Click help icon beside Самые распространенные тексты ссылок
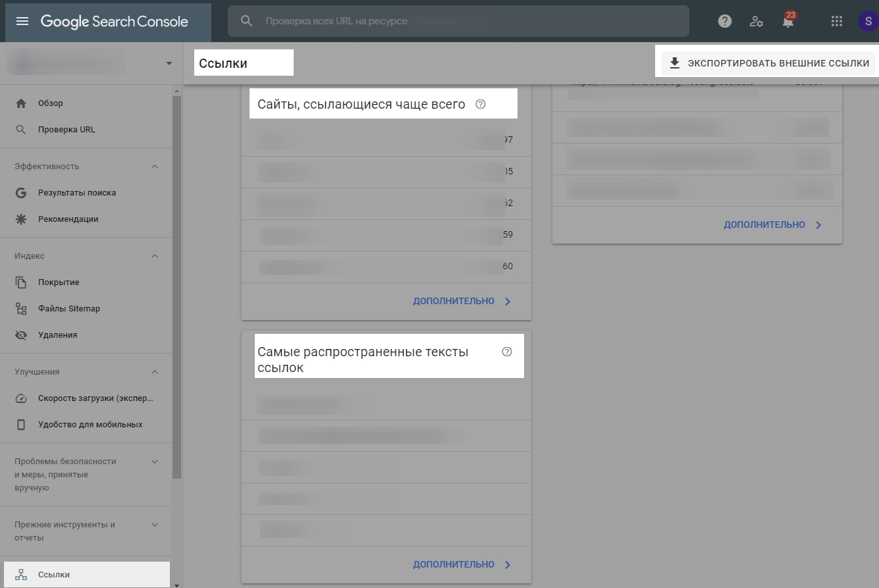 pyautogui.click(x=507, y=352)
